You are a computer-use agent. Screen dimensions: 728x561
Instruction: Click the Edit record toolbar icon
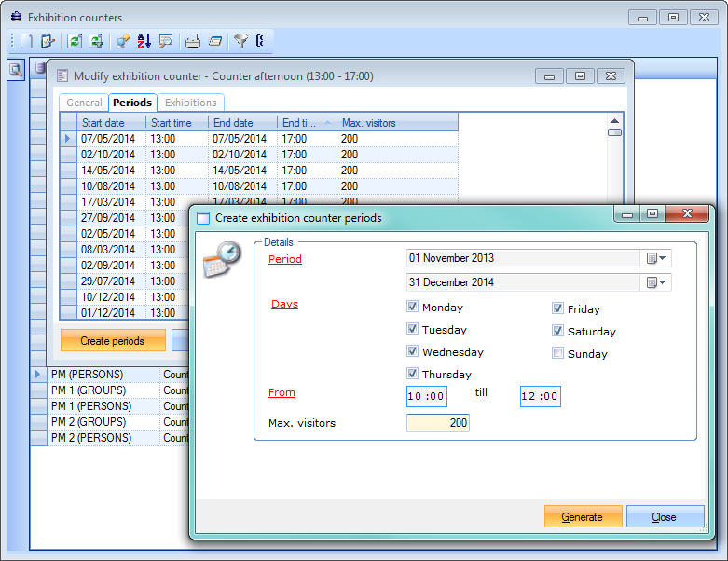48,41
